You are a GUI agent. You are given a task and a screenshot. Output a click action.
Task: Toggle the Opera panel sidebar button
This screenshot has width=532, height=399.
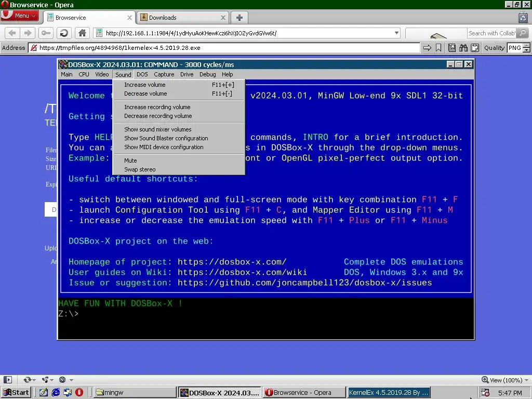point(7,380)
